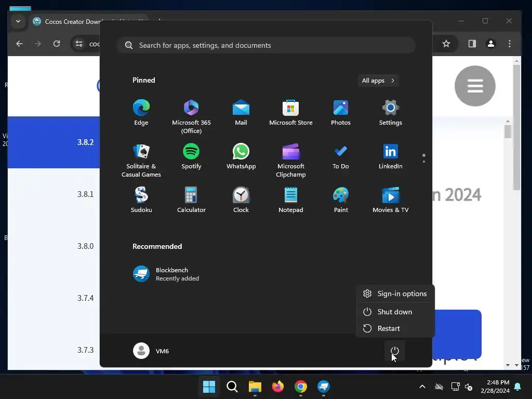Open Microsoft Store from pinned apps
This screenshot has width=532, height=399.
(291, 113)
